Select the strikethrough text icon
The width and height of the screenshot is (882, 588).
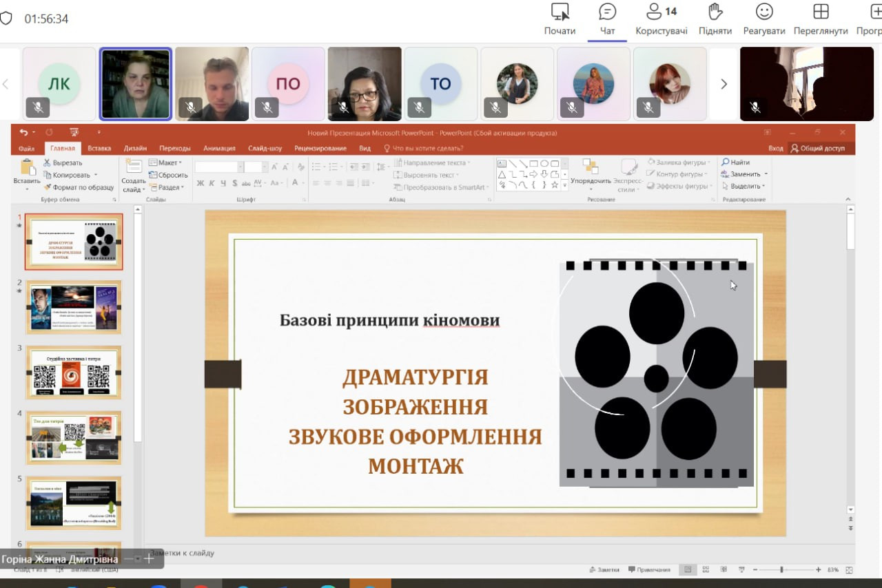(x=247, y=183)
